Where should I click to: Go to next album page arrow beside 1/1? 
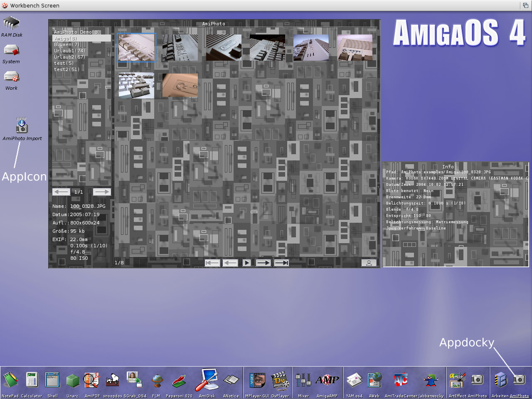click(102, 192)
